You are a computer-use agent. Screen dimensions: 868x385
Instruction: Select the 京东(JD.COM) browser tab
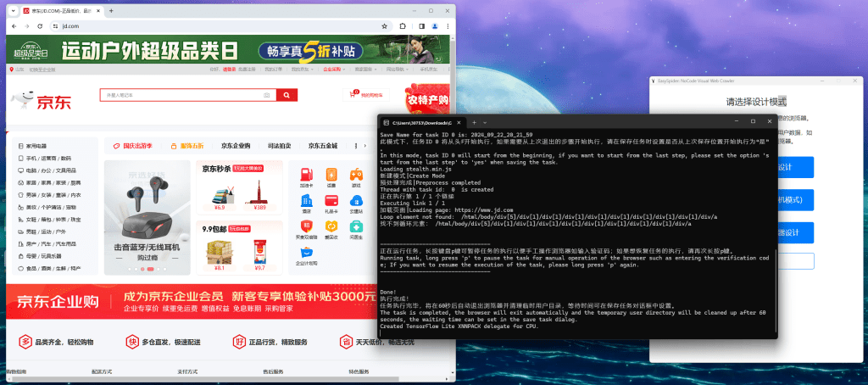[60, 11]
